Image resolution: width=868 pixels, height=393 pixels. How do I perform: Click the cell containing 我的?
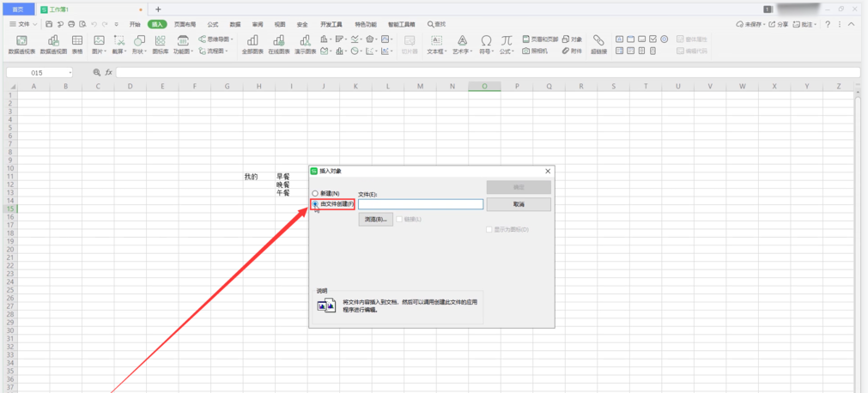[259, 177]
